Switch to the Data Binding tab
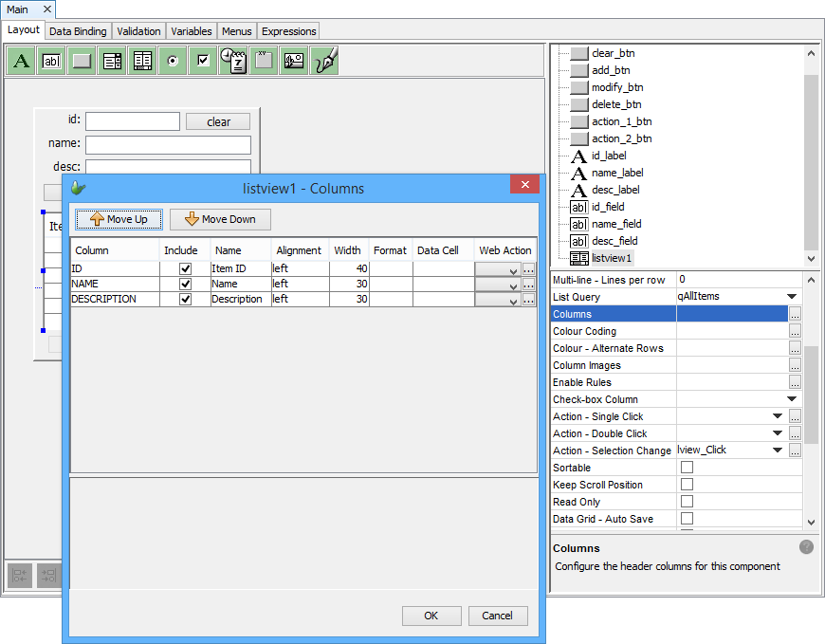Screen dimensions: 825x644 pyautogui.click(x=78, y=31)
